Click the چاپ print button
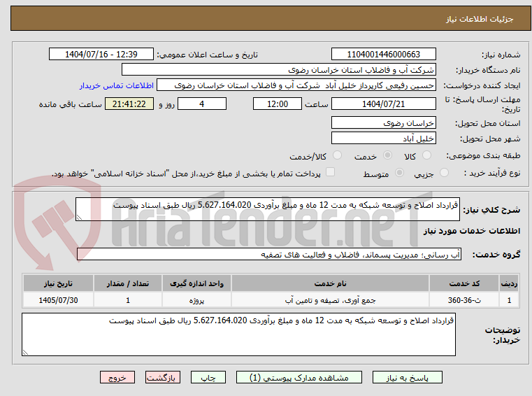Image resolution: width=532 pixels, height=396 pixels. pos(208,378)
